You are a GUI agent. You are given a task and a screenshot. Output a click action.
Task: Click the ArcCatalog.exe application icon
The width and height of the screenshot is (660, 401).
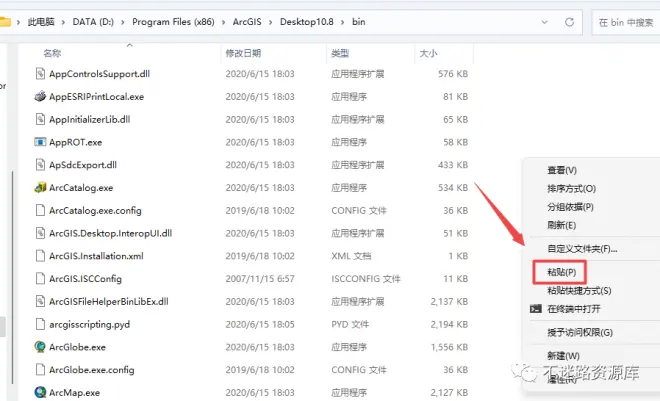point(40,187)
